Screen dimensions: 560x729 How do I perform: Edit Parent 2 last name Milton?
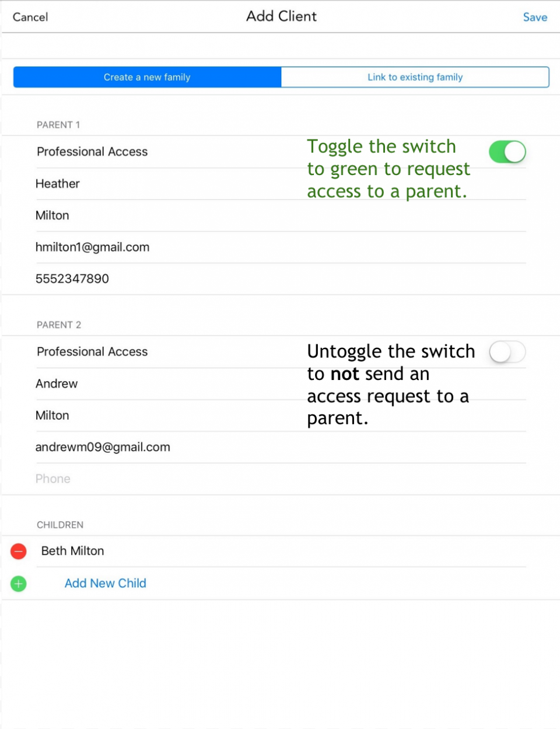(x=281, y=415)
